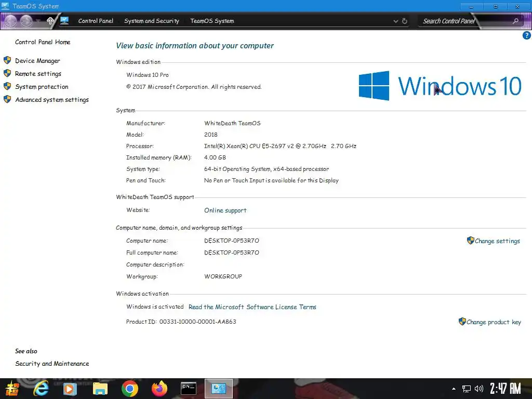Select the WORKGROUP value
The height and width of the screenshot is (399, 532).
[223, 276]
